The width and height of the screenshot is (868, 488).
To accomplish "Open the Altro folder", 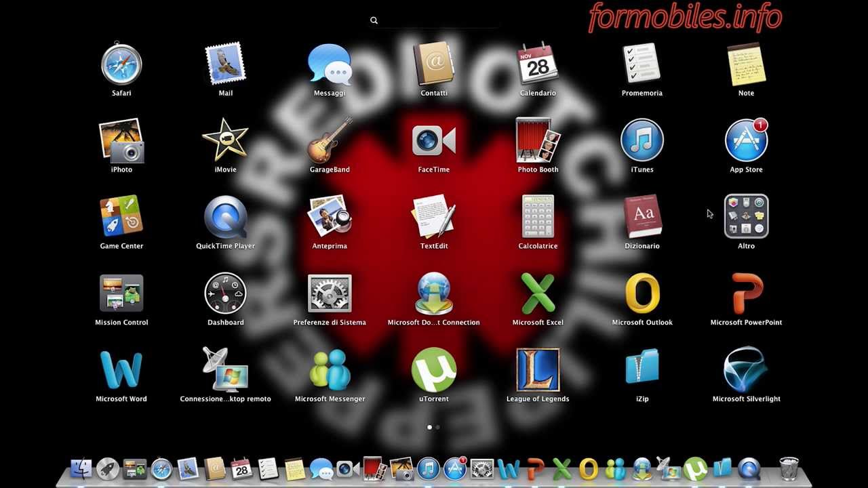I will (x=746, y=217).
